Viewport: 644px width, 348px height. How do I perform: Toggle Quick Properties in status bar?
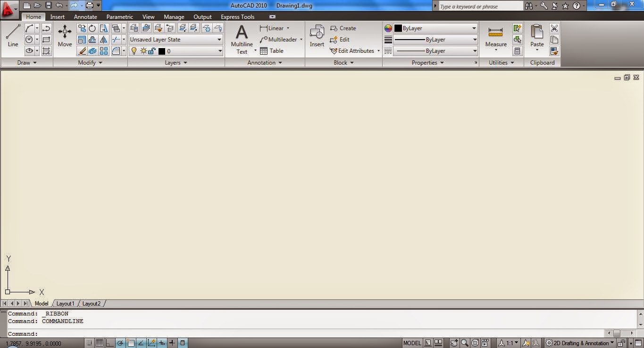pos(183,343)
